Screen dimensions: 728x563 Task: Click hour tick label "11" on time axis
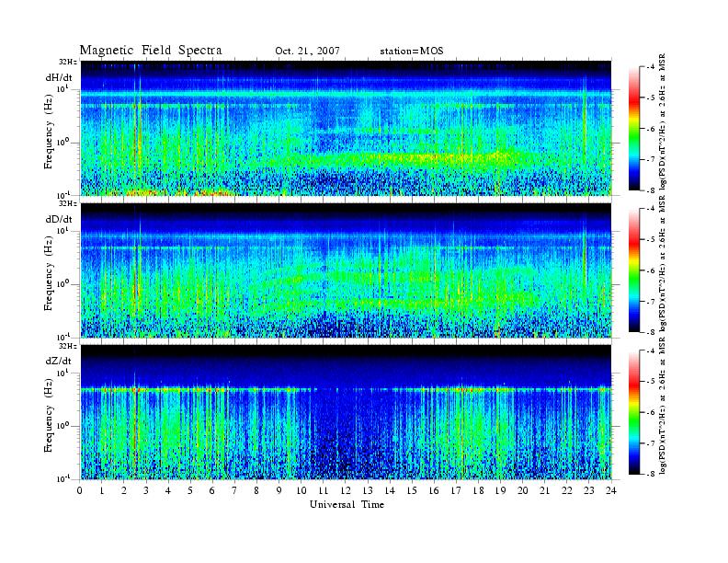point(324,490)
